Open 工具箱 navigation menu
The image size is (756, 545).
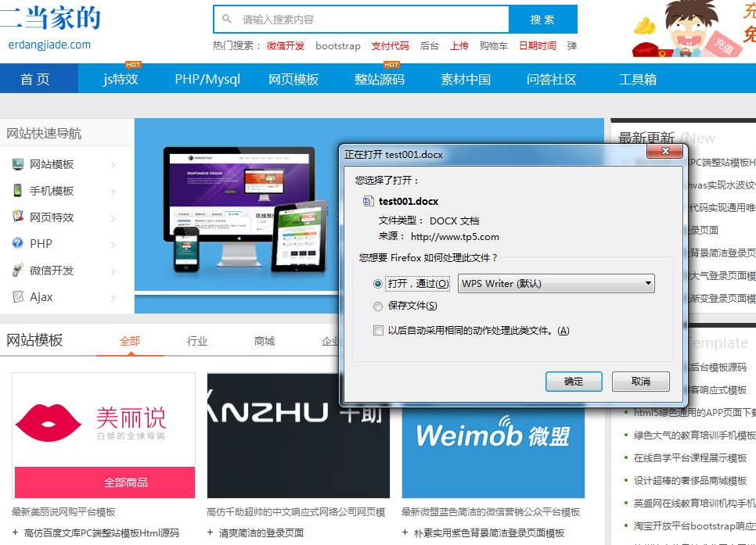click(x=637, y=78)
